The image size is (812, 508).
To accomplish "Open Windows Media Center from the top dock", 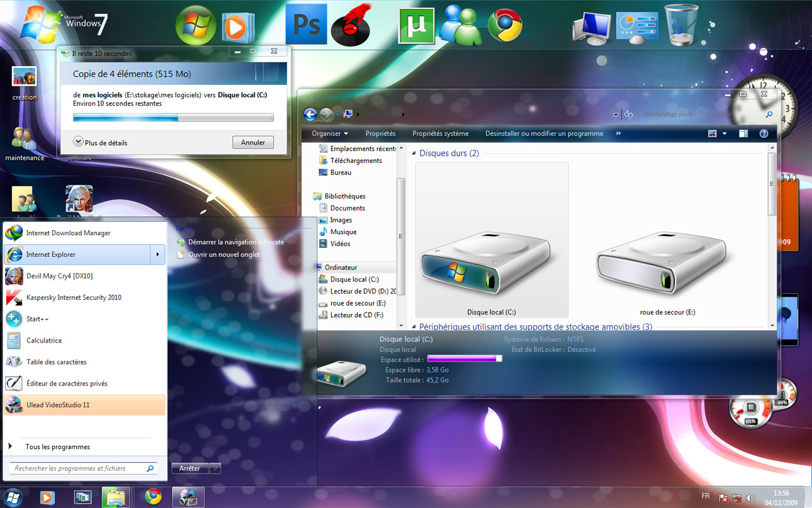I will (196, 25).
